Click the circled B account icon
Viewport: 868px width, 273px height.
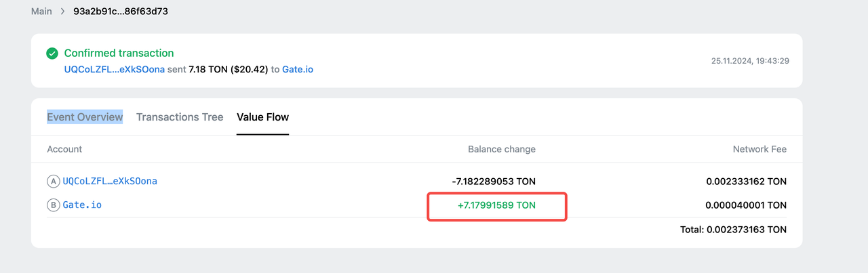[x=53, y=205]
